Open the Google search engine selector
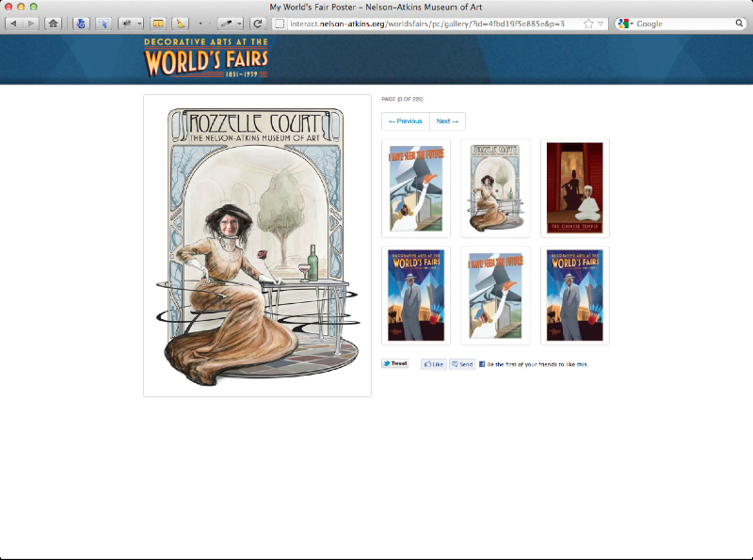 (625, 24)
